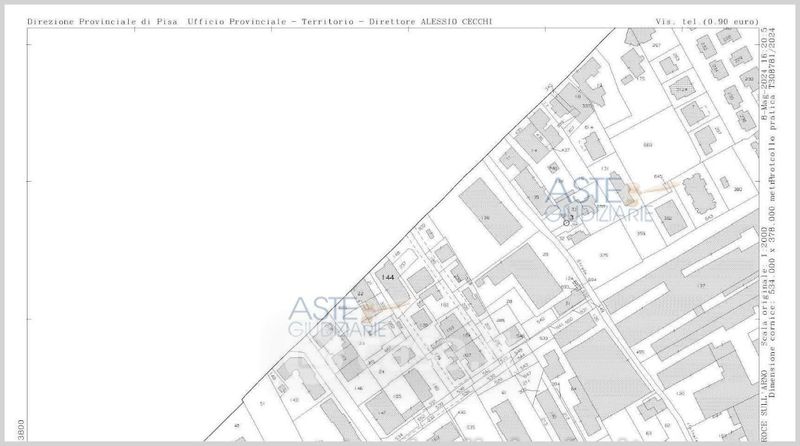Image resolution: width=800 pixels, height=446 pixels.
Task: Select the empty parcel labeled 583
Action: 647,146
